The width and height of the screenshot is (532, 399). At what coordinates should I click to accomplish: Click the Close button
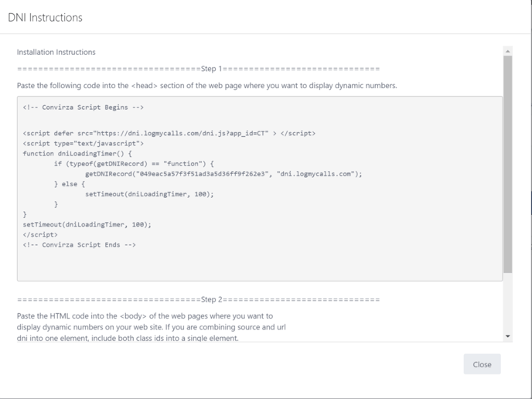click(482, 364)
